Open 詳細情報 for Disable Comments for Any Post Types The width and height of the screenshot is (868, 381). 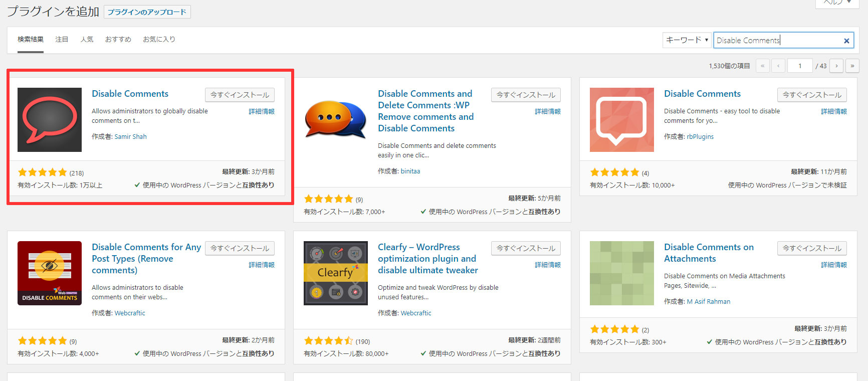262,265
